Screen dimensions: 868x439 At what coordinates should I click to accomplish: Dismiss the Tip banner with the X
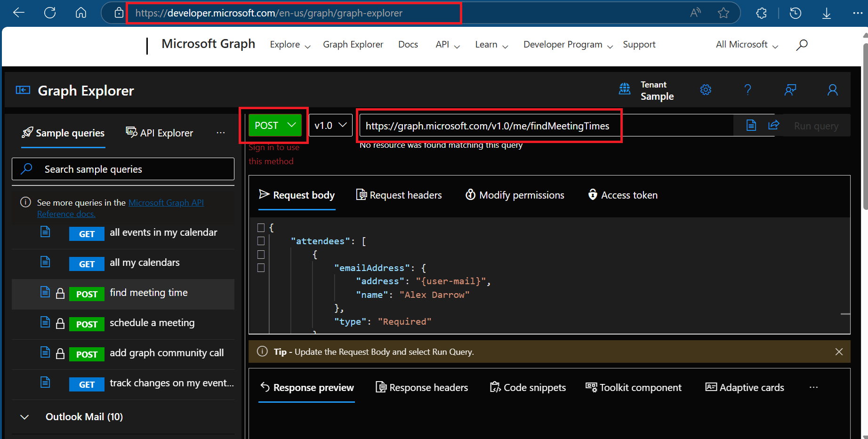coord(839,351)
